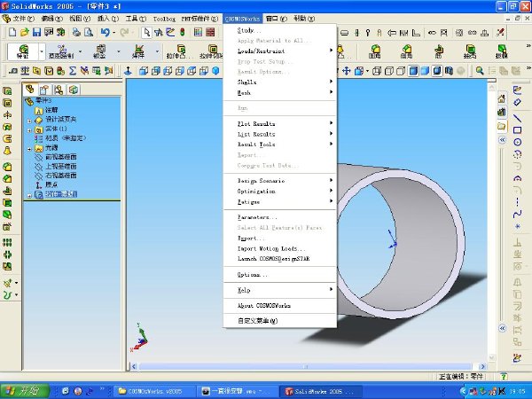Click Launch COSMOSDesignSTAR entry
532x399 pixels.
(x=280, y=259)
